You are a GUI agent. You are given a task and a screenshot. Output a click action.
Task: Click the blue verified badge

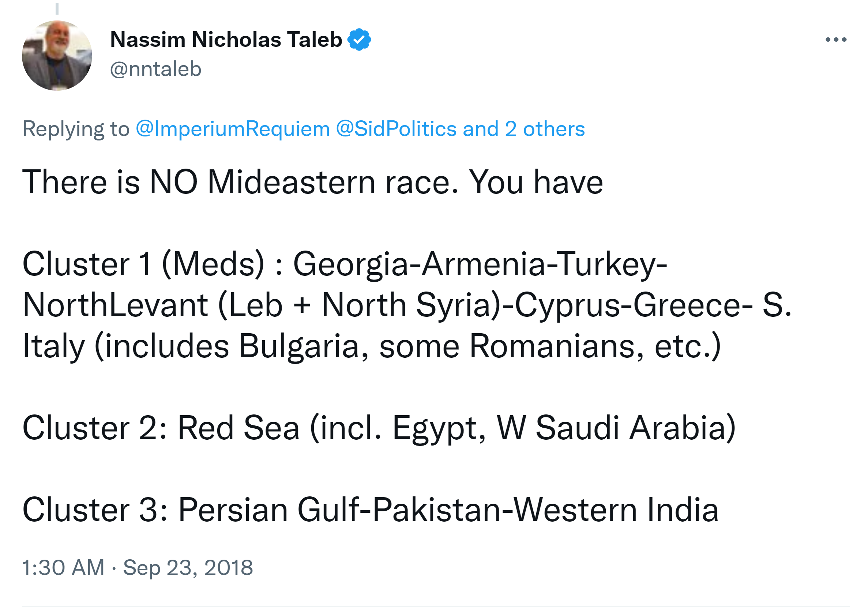(x=359, y=40)
